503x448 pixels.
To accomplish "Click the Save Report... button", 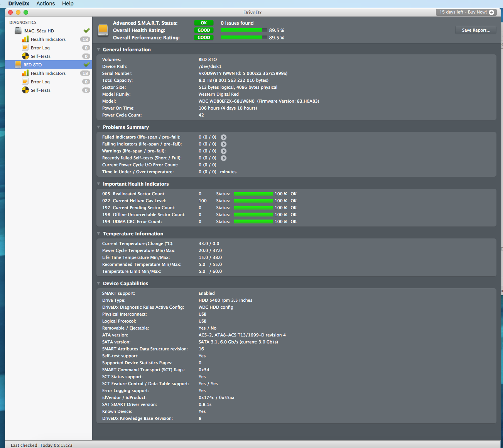I will [476, 30].
